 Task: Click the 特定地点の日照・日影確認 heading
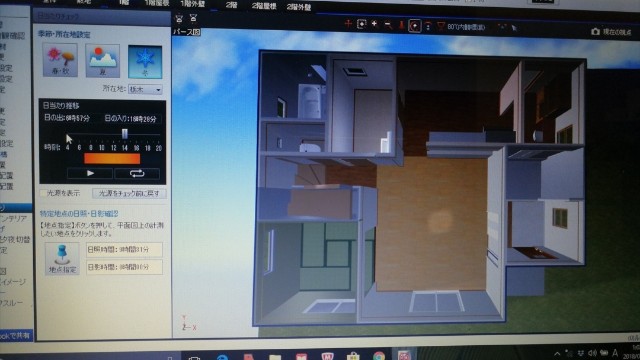79,213
